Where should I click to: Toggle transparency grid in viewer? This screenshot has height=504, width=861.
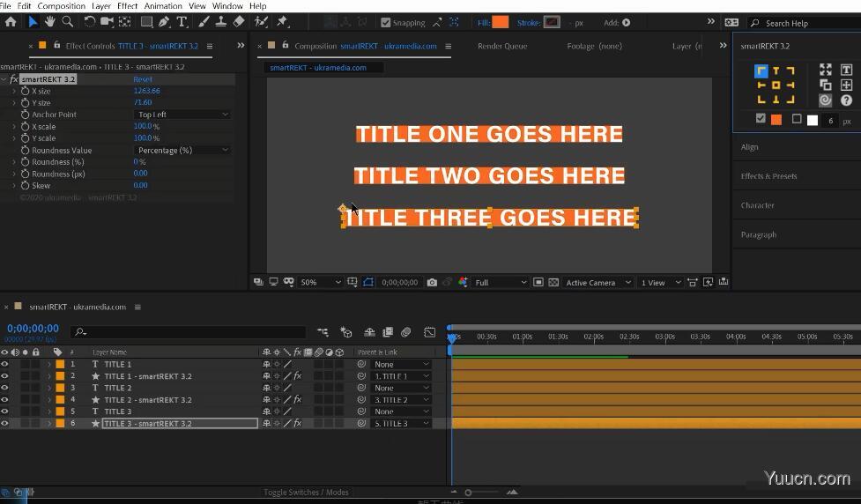pos(553,282)
